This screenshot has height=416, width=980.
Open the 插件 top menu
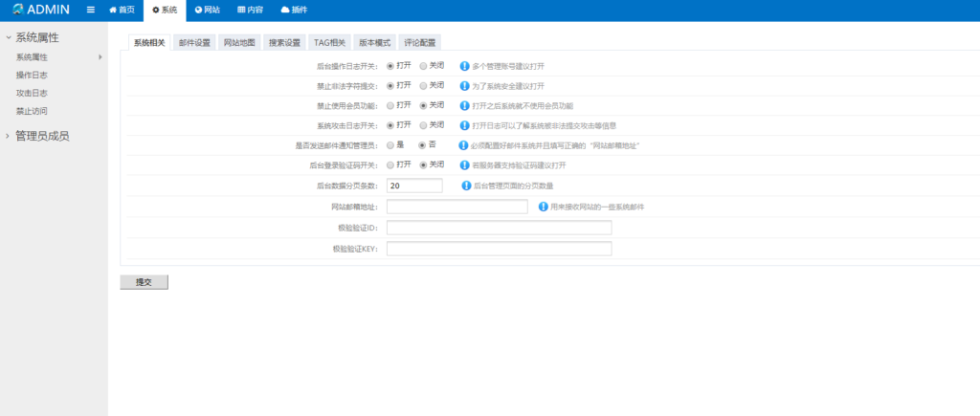(294, 10)
